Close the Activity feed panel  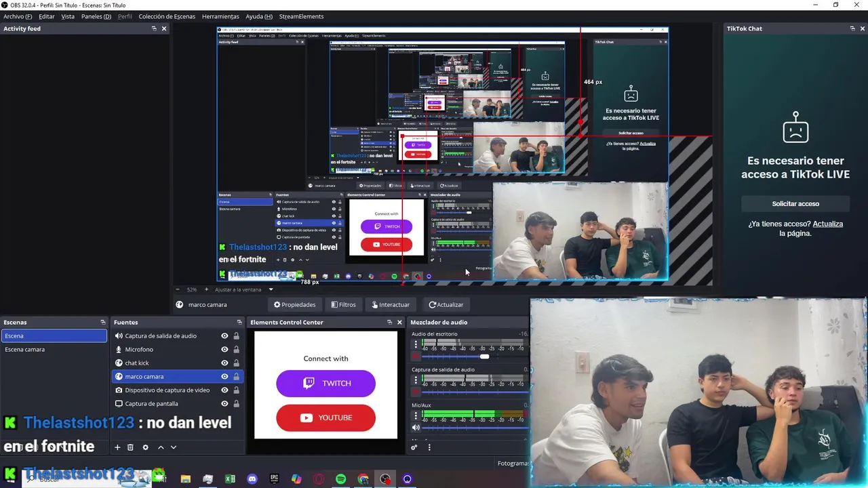(164, 28)
